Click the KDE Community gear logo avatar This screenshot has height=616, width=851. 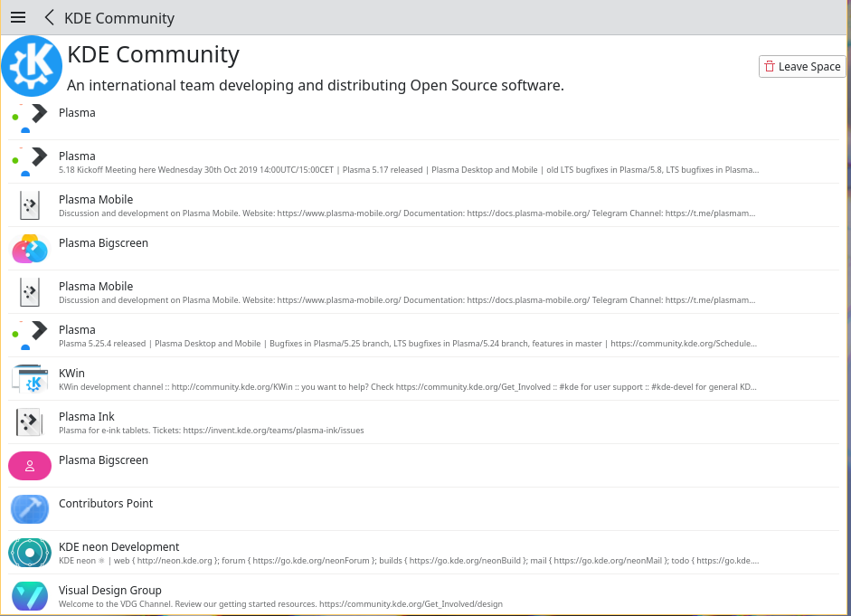pyautogui.click(x=32, y=66)
